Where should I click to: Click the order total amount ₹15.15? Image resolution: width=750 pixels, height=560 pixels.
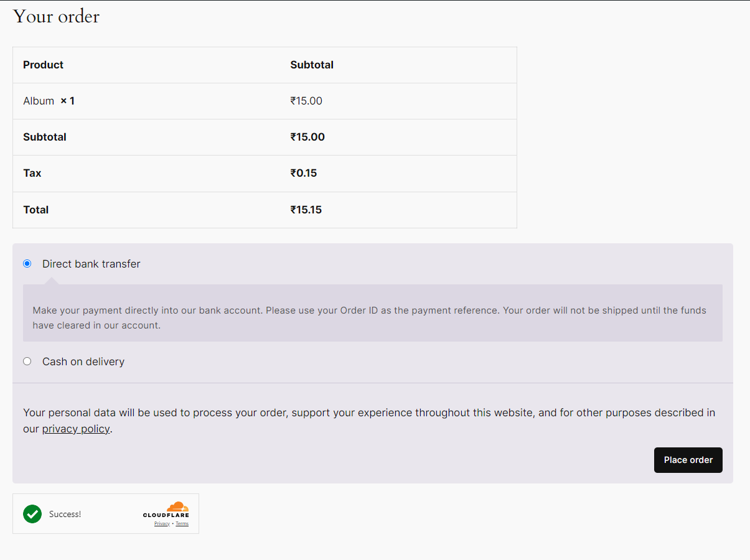point(306,210)
